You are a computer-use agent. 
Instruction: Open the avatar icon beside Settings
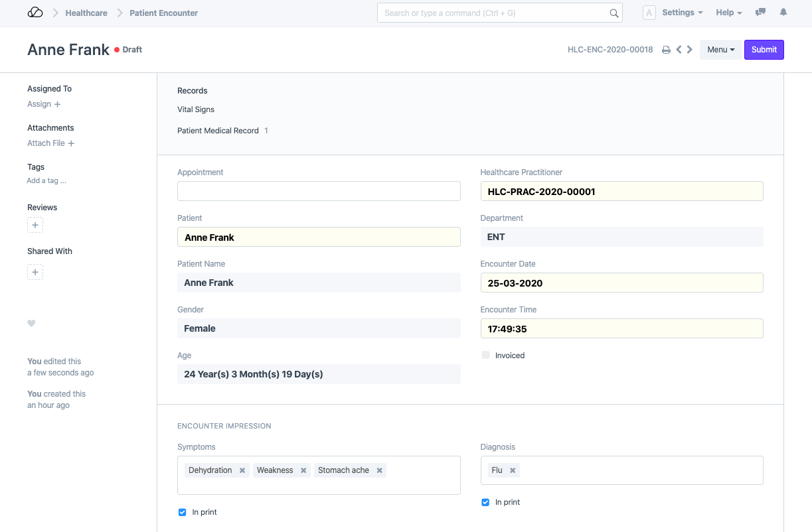pos(649,12)
